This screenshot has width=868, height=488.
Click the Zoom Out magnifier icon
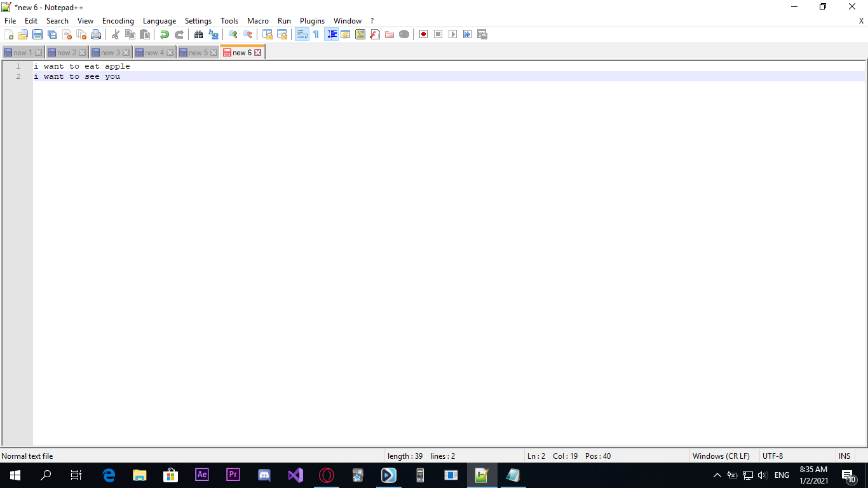coord(248,34)
